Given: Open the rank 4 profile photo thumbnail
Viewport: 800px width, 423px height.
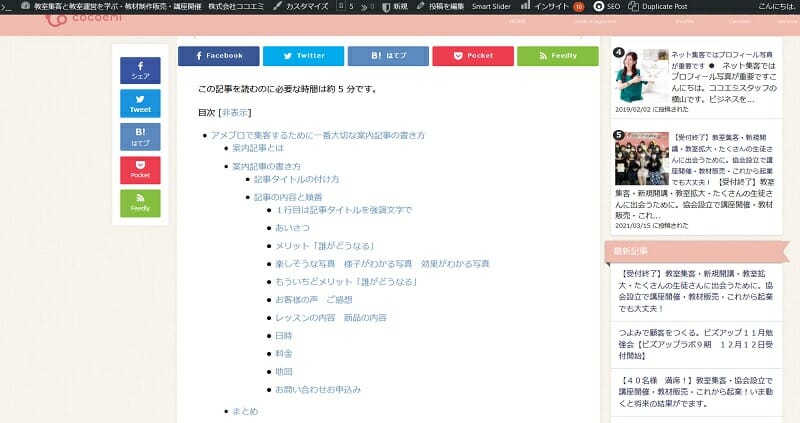Looking at the screenshot, I should 642,76.
